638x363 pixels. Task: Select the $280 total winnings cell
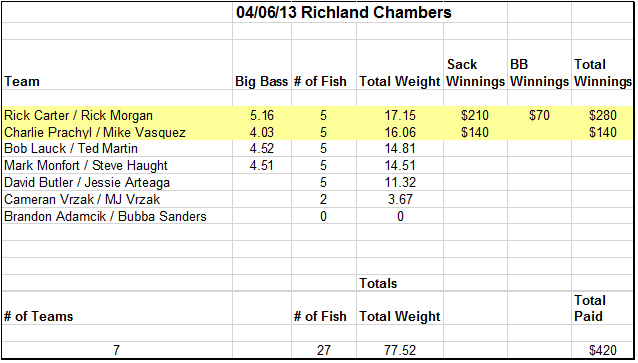coord(603,116)
